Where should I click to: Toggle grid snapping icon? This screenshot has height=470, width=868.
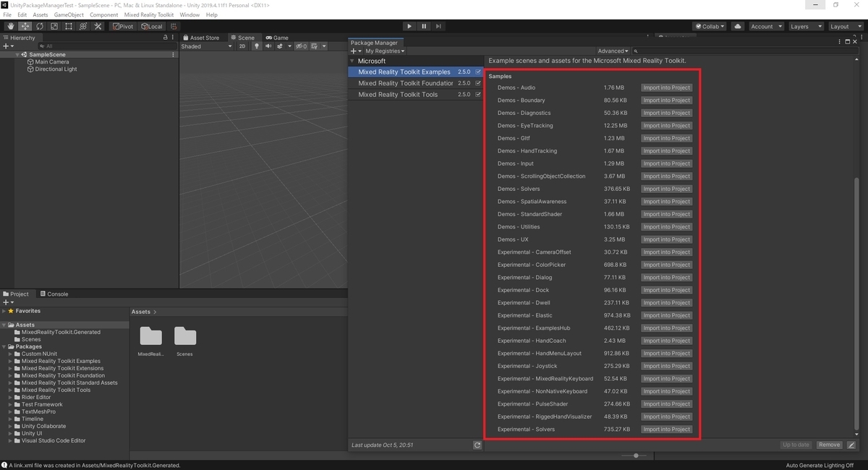tap(174, 26)
